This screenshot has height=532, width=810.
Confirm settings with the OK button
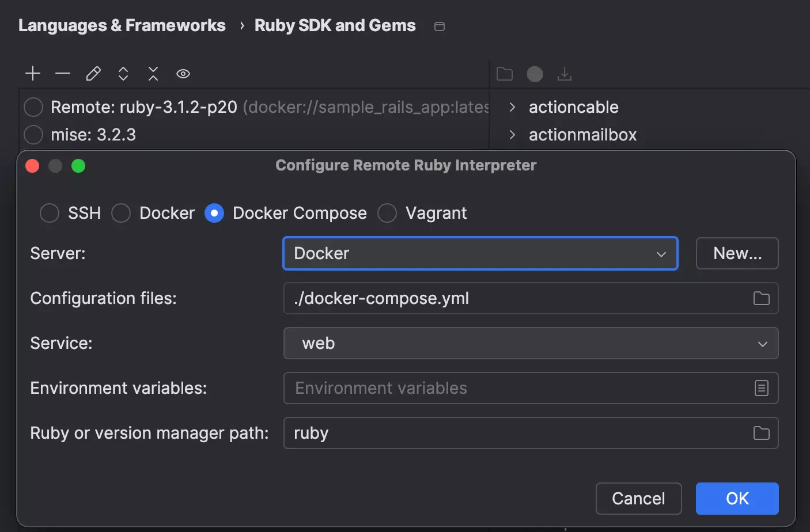point(737,499)
